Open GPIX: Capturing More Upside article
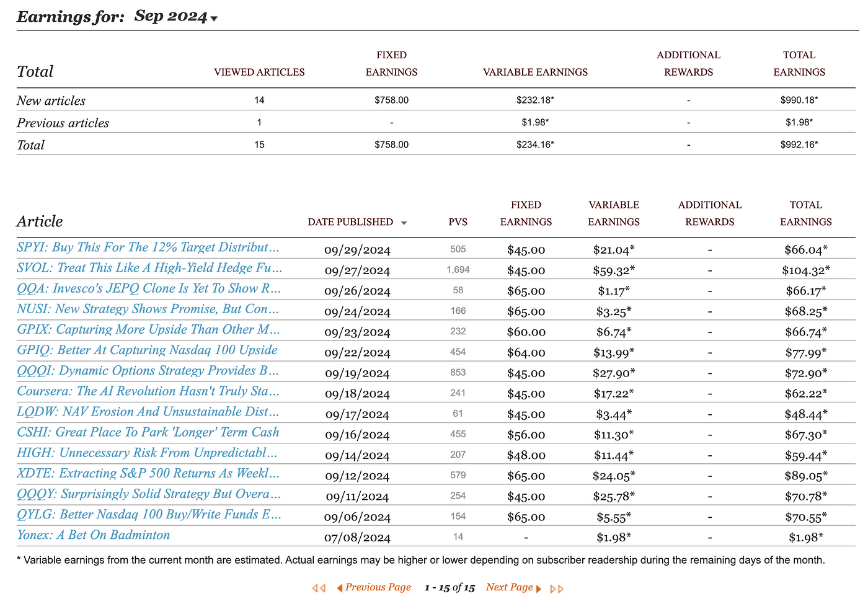This screenshot has width=868, height=609. coord(148,329)
